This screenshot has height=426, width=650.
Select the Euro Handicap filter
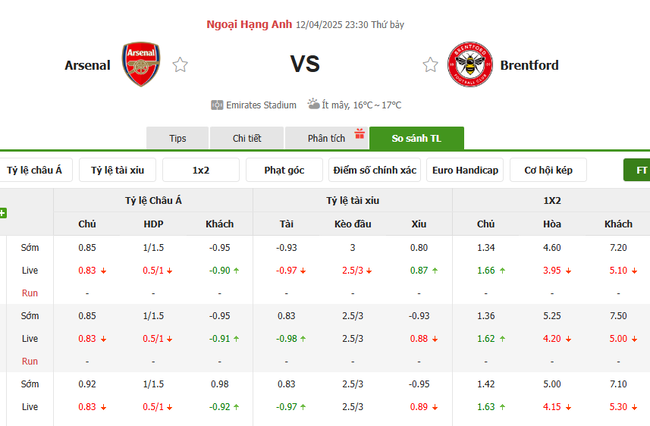464,170
